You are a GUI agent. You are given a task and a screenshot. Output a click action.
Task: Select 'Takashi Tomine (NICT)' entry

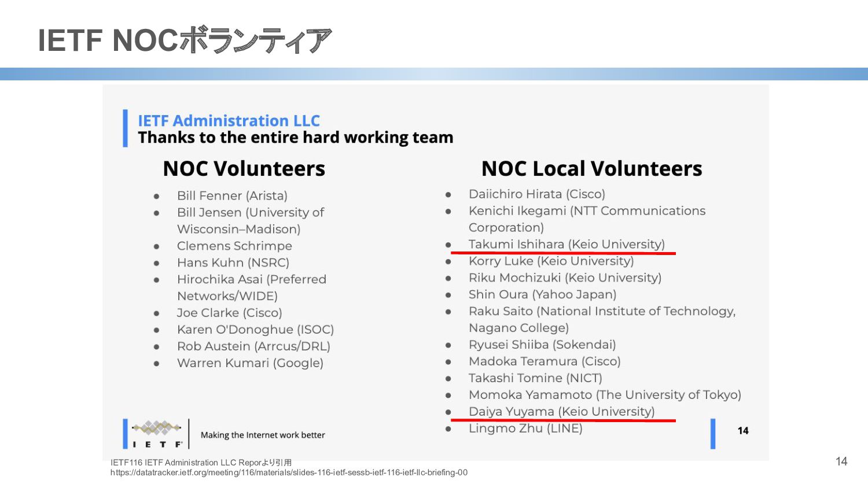(x=535, y=379)
